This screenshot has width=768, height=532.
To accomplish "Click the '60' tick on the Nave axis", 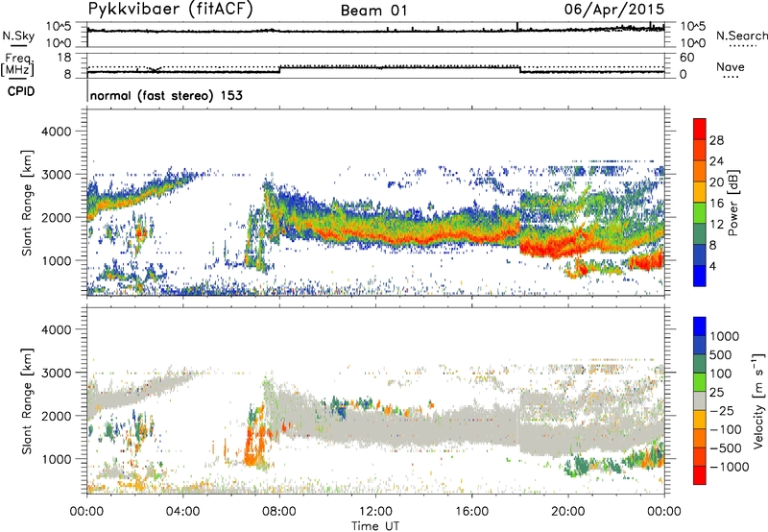I will click(686, 58).
